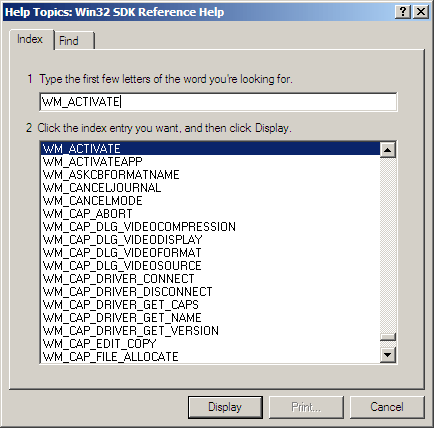Close the Help Topics dialog
434x428 pixels.
pos(421,12)
